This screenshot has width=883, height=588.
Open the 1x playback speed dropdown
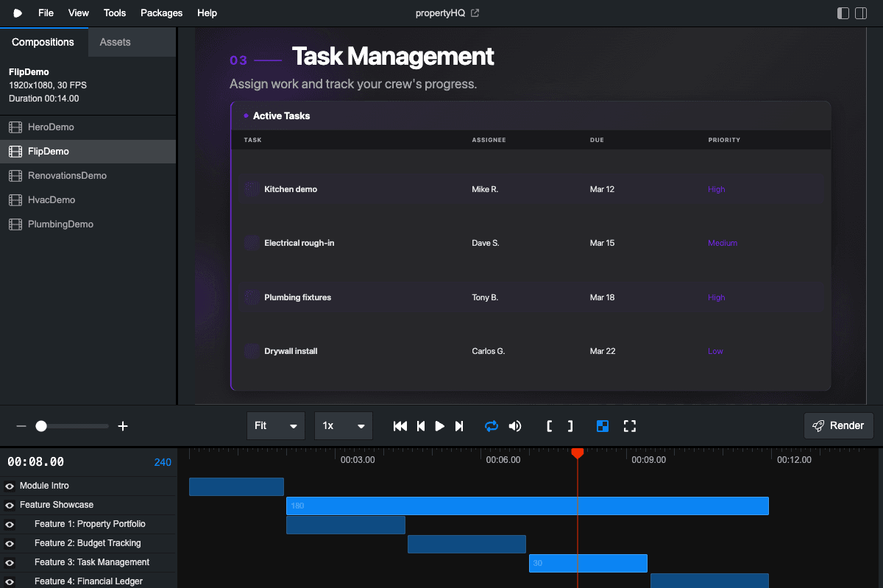[x=344, y=426]
